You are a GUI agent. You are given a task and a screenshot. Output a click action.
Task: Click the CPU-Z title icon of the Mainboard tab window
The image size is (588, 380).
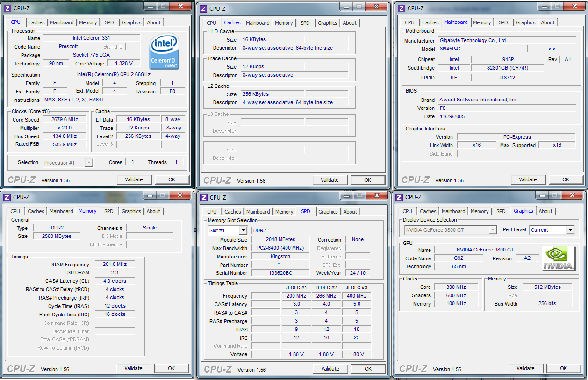pos(402,8)
